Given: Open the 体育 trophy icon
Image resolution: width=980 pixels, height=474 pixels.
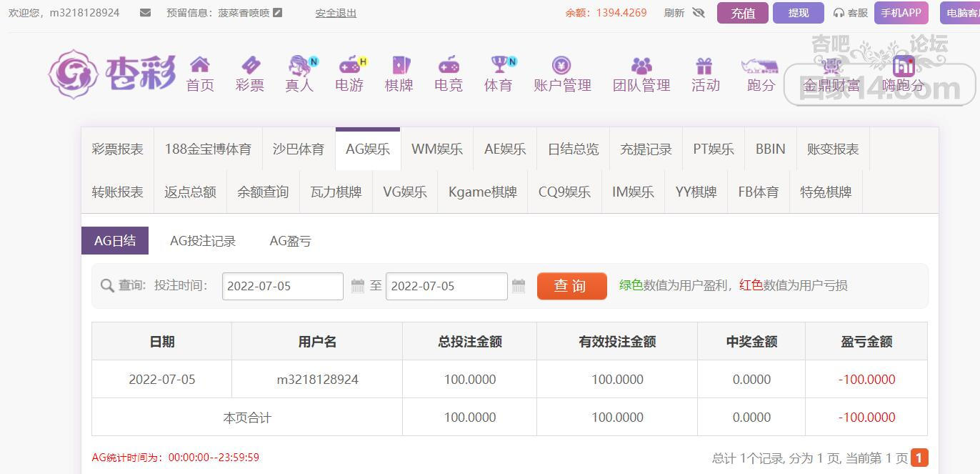Looking at the screenshot, I should (x=499, y=66).
